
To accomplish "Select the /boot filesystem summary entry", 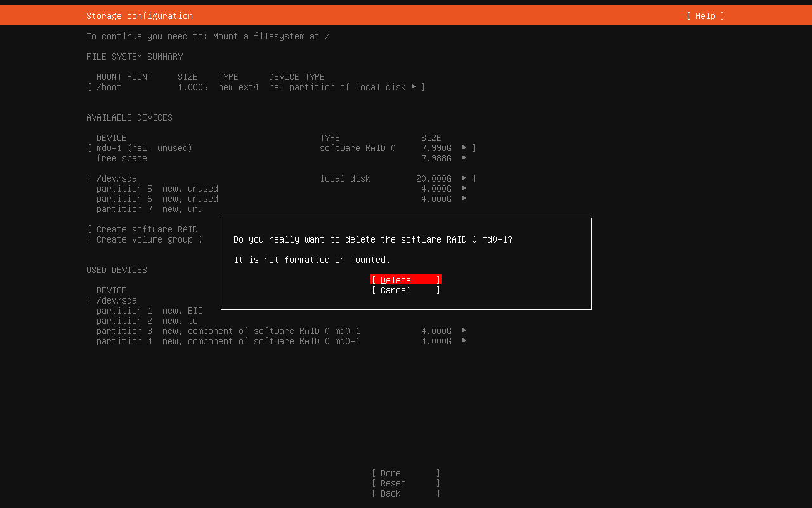I will coord(109,87).
